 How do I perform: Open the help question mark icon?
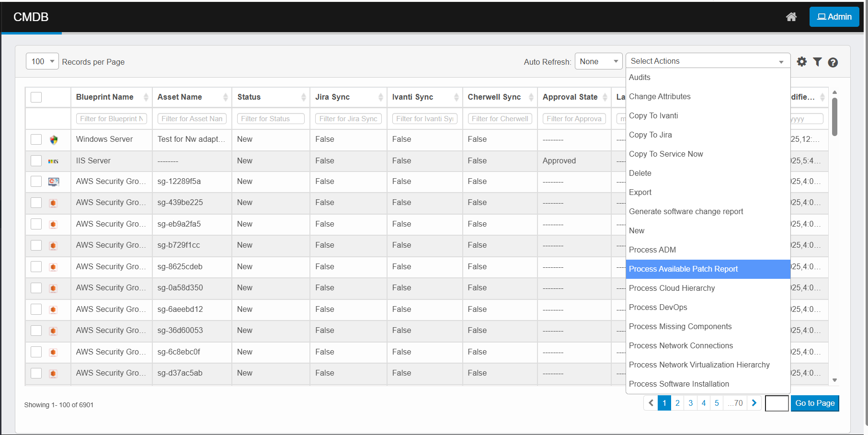click(833, 62)
